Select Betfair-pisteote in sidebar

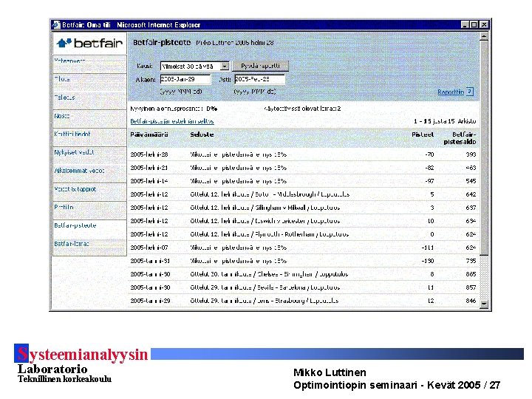pyautogui.click(x=89, y=228)
